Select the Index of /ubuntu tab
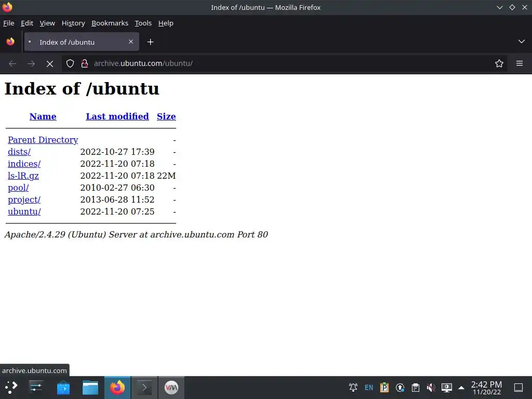 82,42
